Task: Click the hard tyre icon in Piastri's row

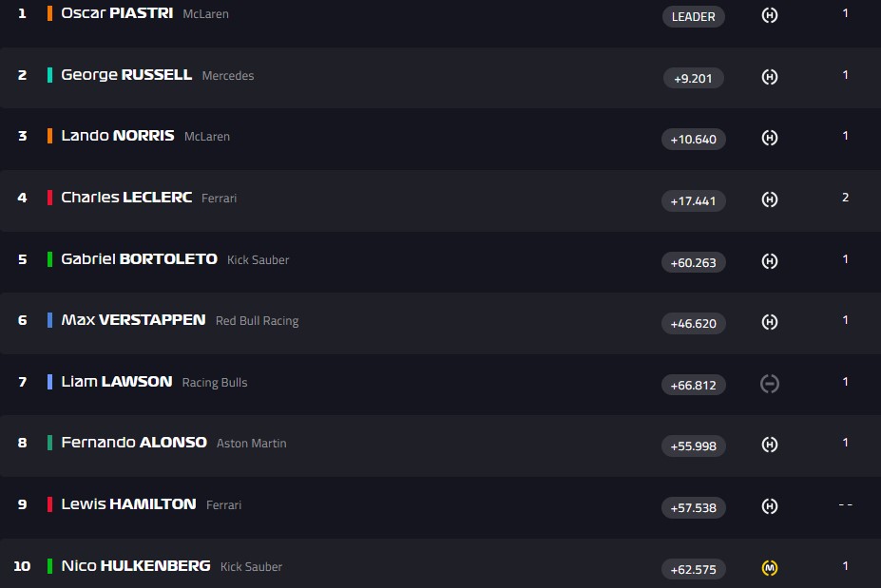Action: tap(770, 16)
